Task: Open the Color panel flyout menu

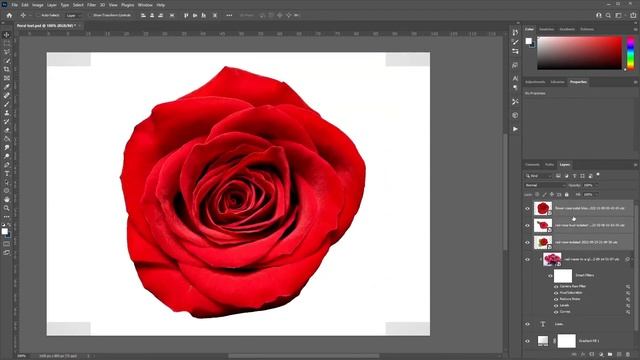Action: point(635,29)
